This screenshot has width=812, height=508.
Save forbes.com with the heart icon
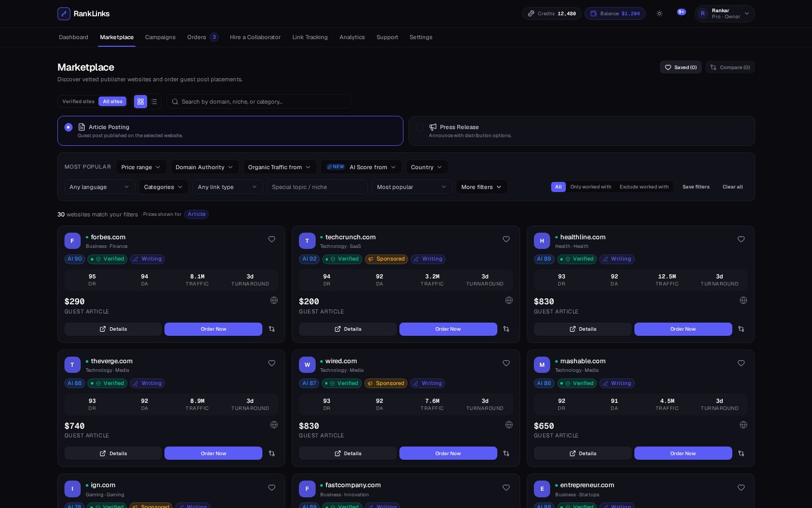pyautogui.click(x=272, y=239)
